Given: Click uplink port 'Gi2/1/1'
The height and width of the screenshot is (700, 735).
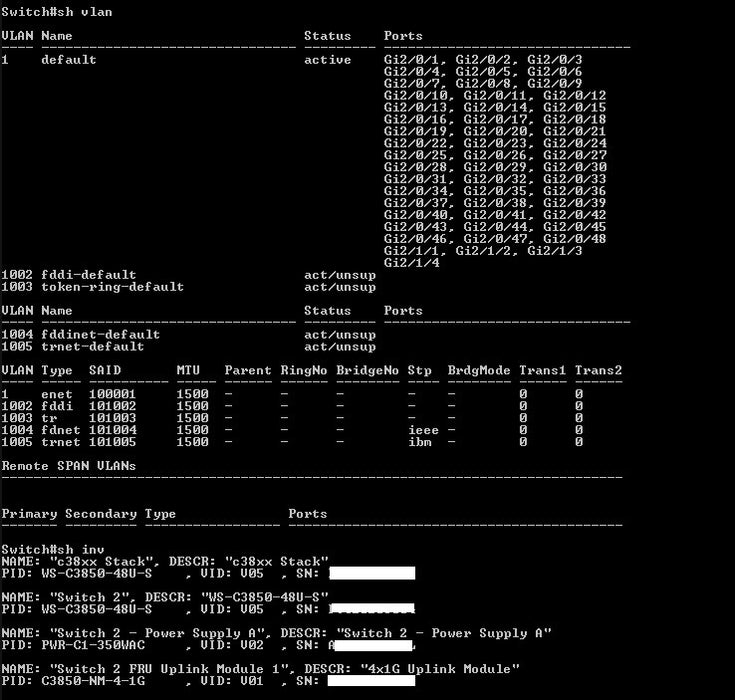Looking at the screenshot, I should pyautogui.click(x=411, y=251).
